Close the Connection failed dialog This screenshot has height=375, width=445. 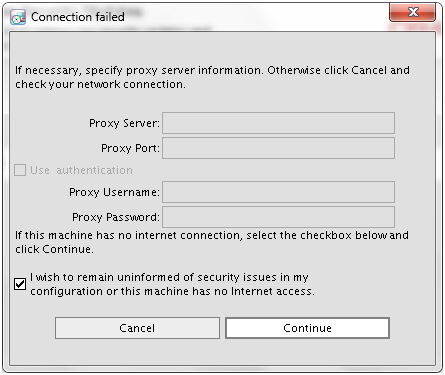pos(412,13)
